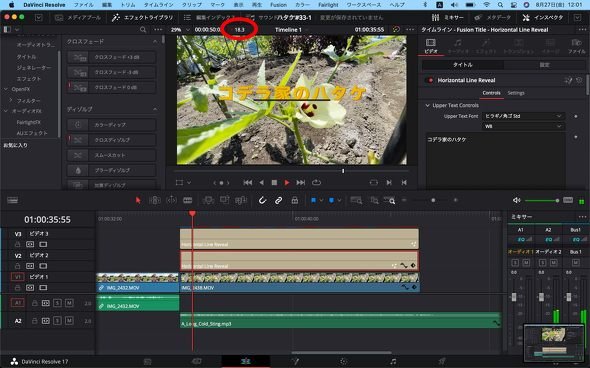Click the Mark In viewer icon

point(389,182)
